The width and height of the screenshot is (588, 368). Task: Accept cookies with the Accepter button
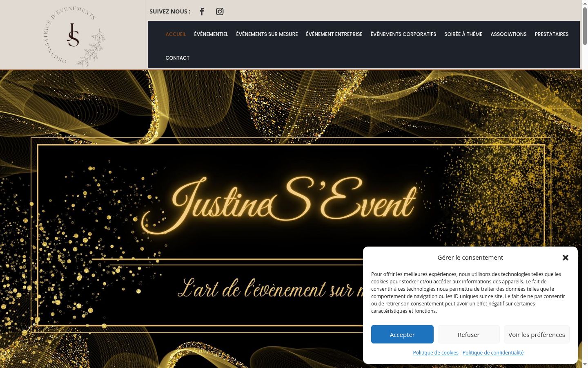coord(402,334)
